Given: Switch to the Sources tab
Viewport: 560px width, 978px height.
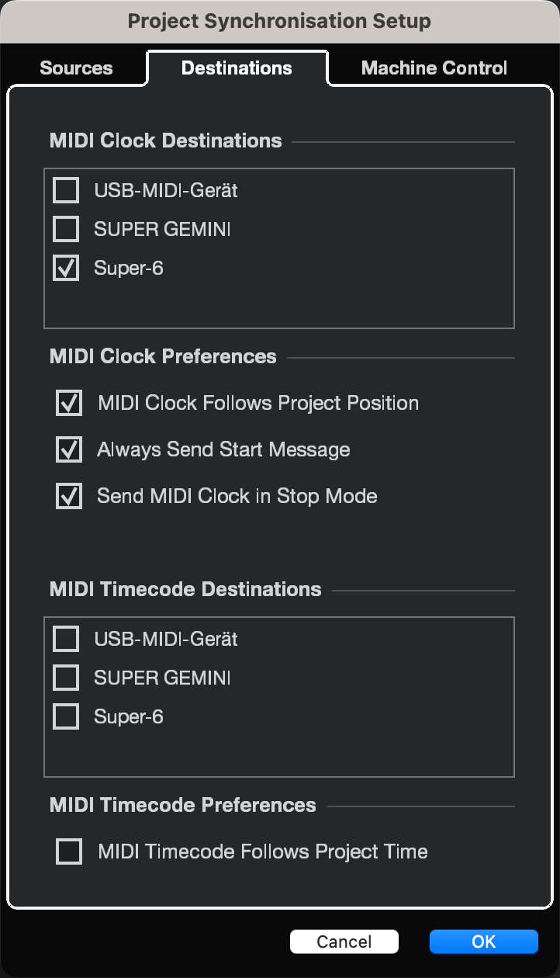Looking at the screenshot, I should [x=75, y=68].
